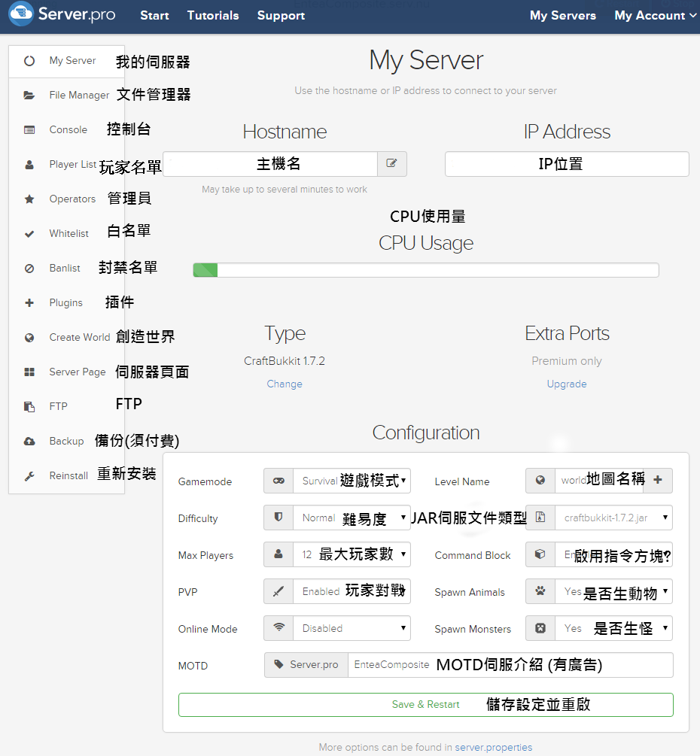Open the Tutorials nav item
Image resolution: width=700 pixels, height=756 pixels.
pos(213,16)
